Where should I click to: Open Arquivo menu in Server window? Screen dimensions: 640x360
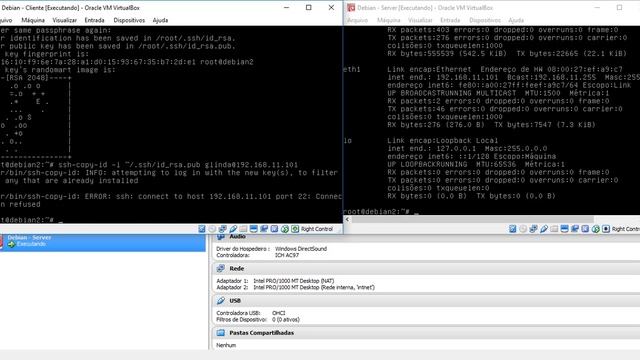click(x=358, y=20)
